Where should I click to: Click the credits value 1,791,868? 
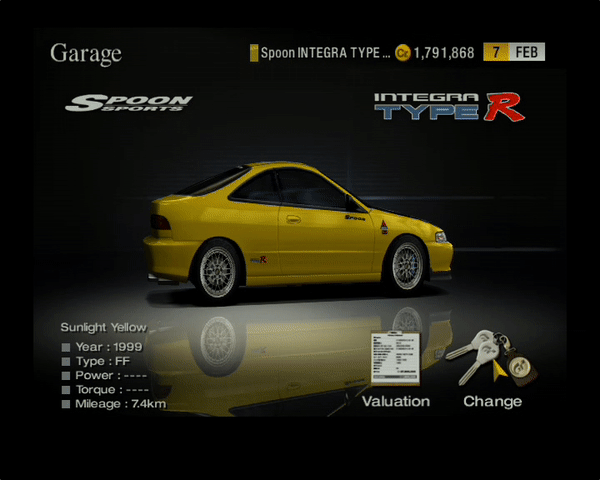point(444,53)
